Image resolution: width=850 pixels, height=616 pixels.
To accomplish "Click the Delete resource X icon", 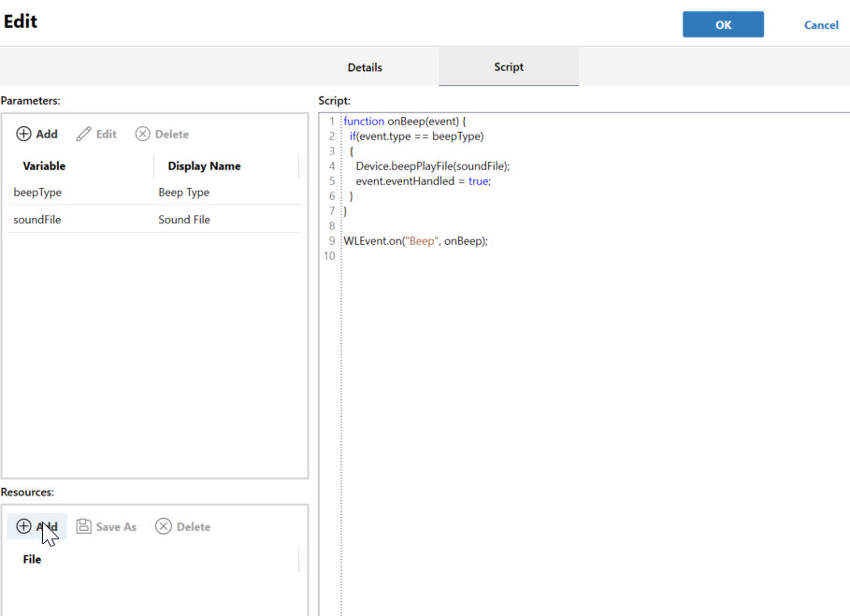I will click(x=164, y=526).
